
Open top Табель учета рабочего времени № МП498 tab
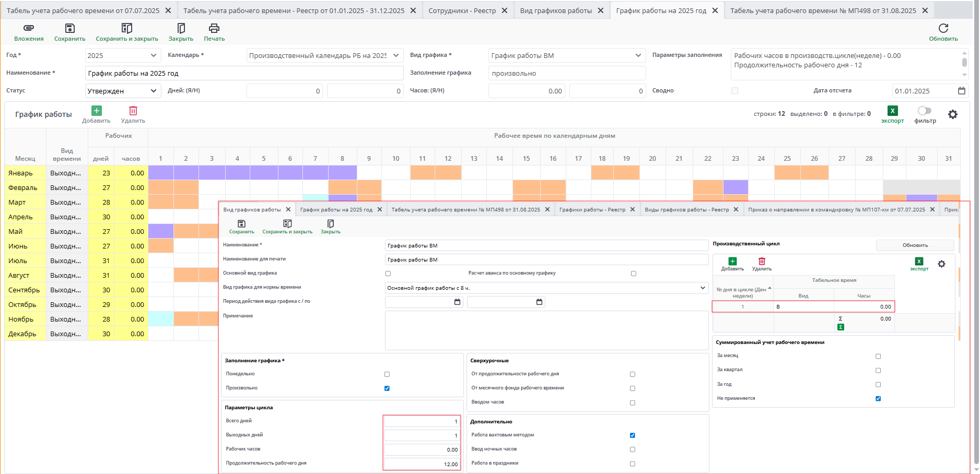point(823,10)
